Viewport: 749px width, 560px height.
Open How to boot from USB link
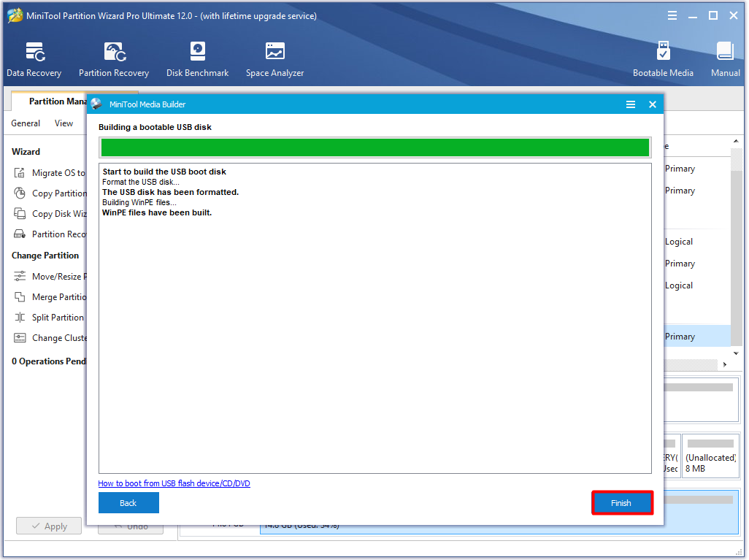pyautogui.click(x=174, y=483)
